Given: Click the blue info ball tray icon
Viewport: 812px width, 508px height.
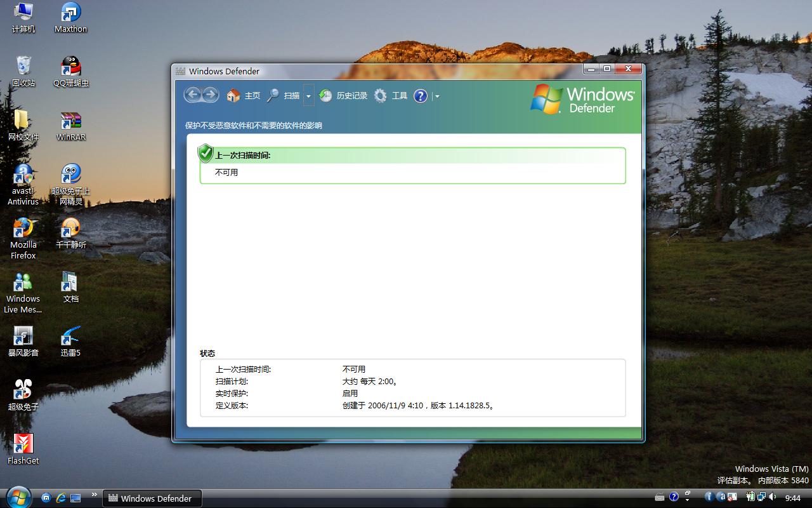Looking at the screenshot, I should pos(709,497).
